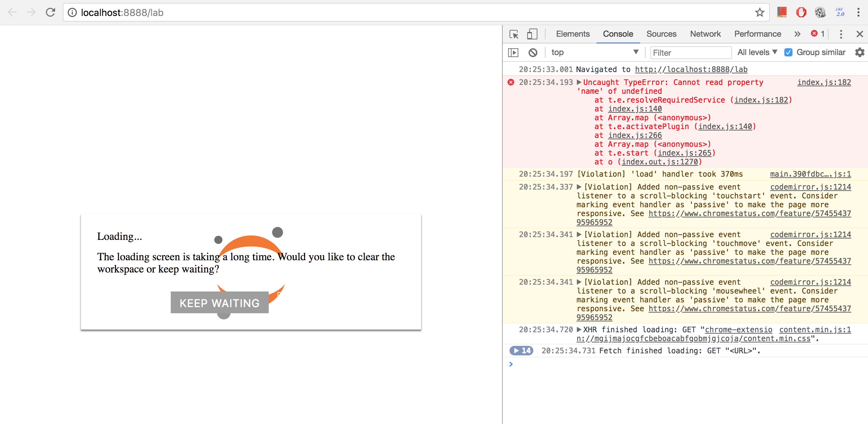
Task: Reload the localhost:8888/lab page
Action: (51, 12)
